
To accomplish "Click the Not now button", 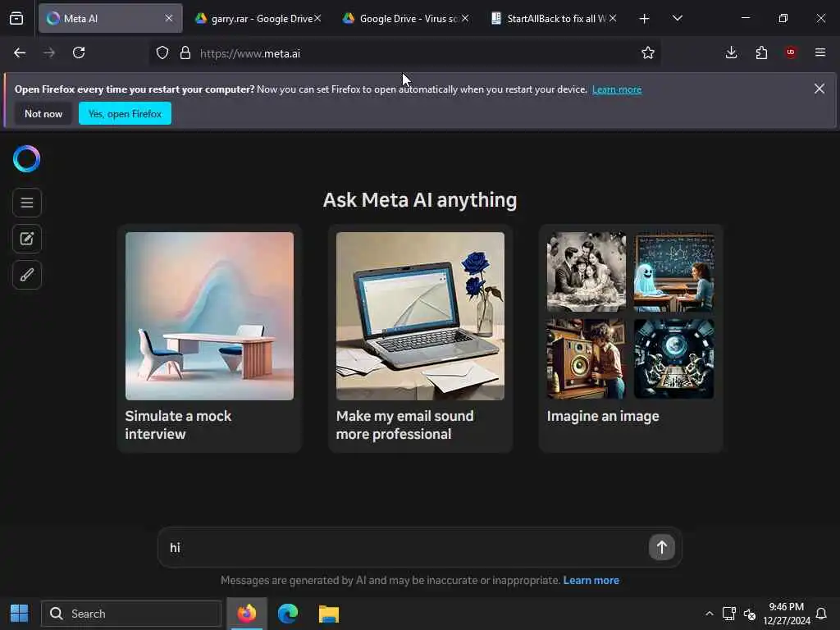I will (x=43, y=113).
